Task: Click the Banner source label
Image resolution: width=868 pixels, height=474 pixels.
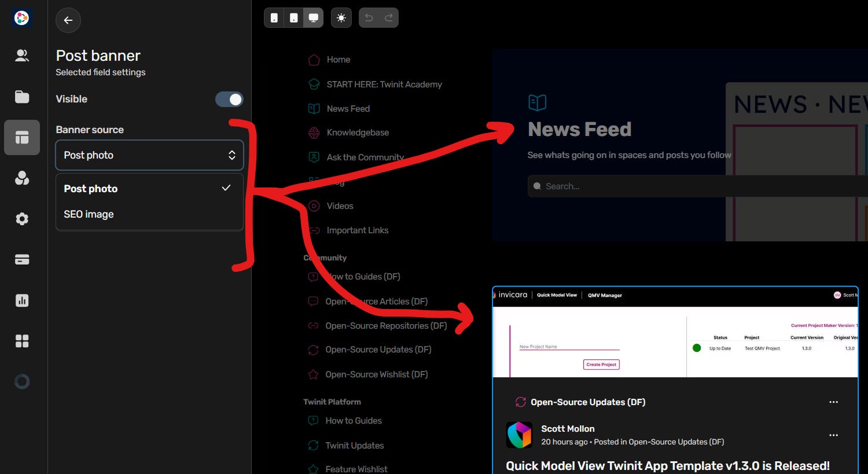Action: 90,130
